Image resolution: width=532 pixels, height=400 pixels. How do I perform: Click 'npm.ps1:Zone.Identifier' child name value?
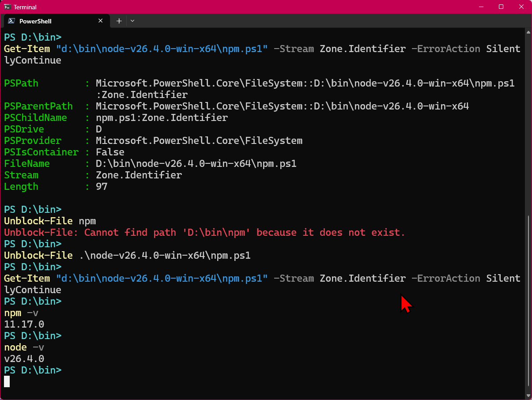(x=162, y=118)
